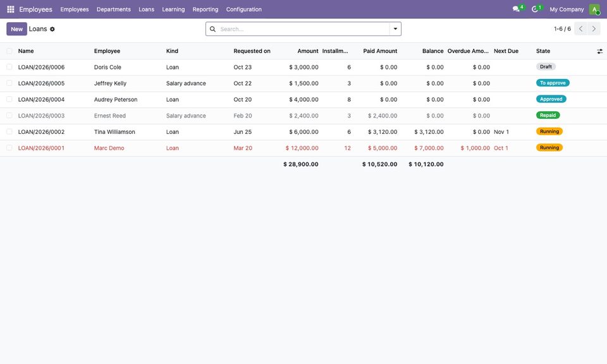Open the My Company switcher

(x=567, y=9)
